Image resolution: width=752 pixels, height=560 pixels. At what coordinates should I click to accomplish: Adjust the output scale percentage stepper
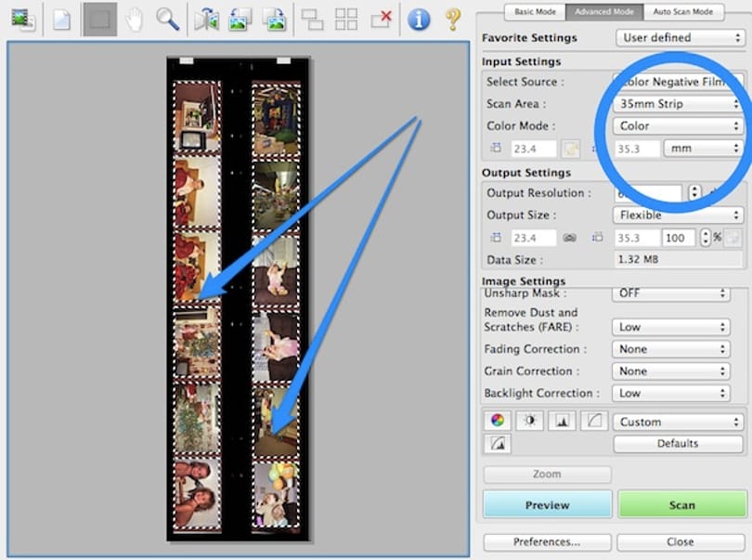click(705, 237)
